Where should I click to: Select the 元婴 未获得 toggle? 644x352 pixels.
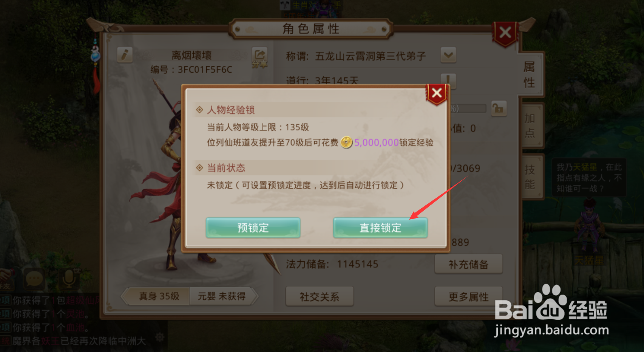(222, 296)
